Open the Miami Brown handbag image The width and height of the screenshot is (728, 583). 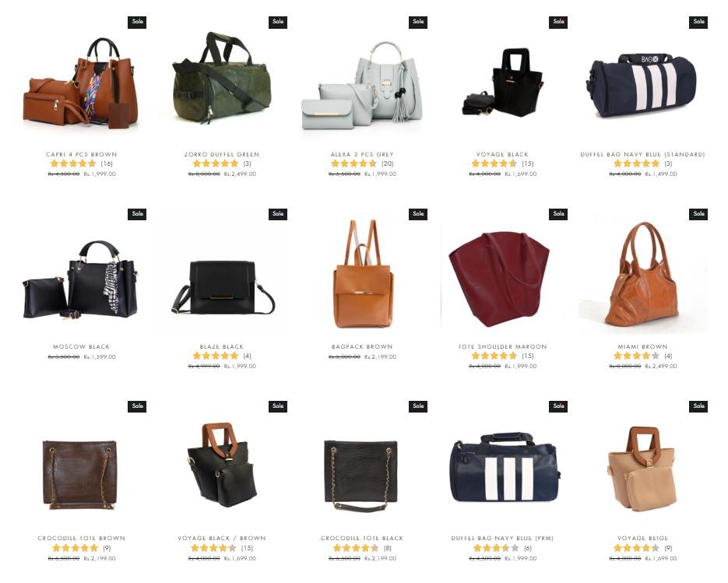point(642,274)
